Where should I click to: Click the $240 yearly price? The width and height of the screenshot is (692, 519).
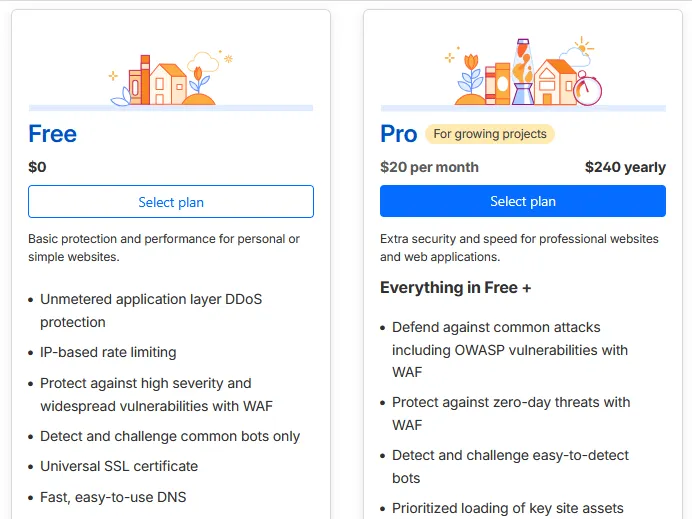(x=625, y=167)
